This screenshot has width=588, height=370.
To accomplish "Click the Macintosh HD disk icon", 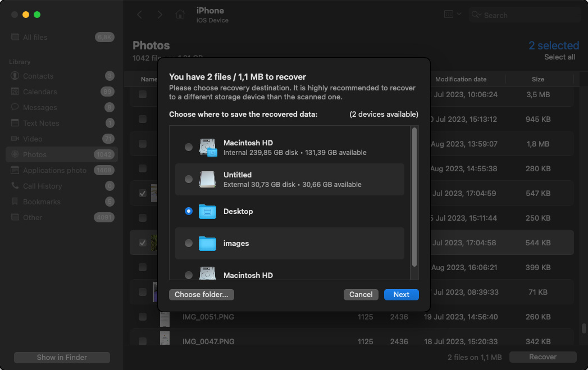I will 207,147.
